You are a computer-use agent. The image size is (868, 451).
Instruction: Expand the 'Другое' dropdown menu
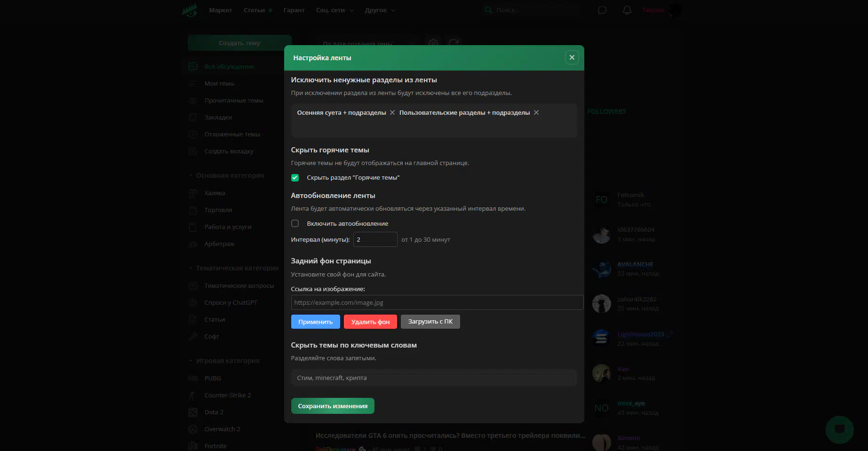[380, 10]
